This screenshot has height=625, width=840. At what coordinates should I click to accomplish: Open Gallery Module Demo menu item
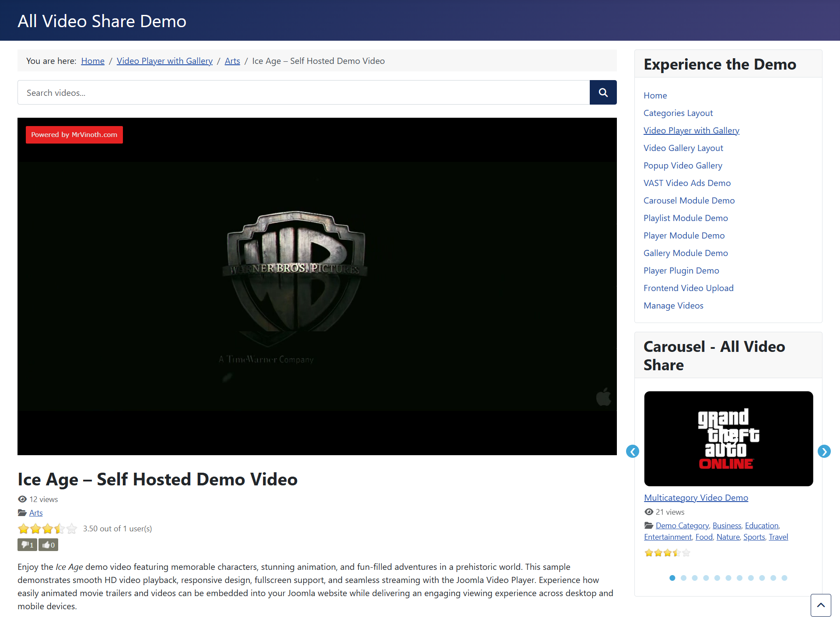[686, 253]
